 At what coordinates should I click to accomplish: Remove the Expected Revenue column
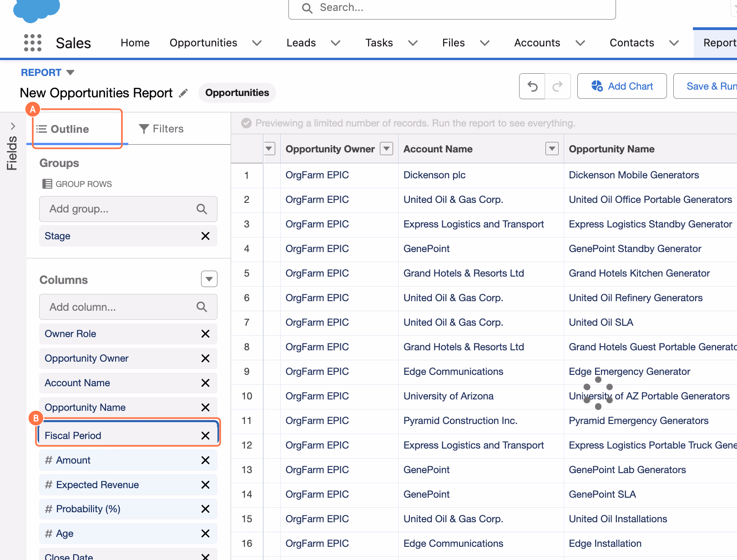click(x=206, y=485)
